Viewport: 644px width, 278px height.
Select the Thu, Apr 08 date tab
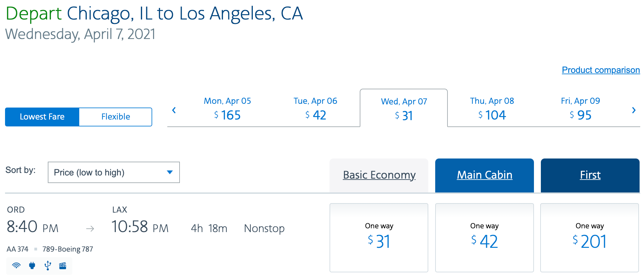492,108
